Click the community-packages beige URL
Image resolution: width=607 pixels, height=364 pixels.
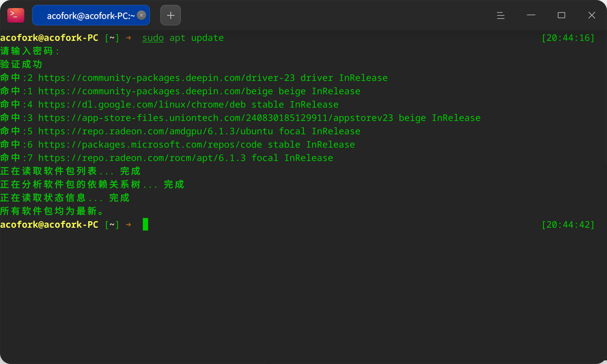click(x=155, y=91)
